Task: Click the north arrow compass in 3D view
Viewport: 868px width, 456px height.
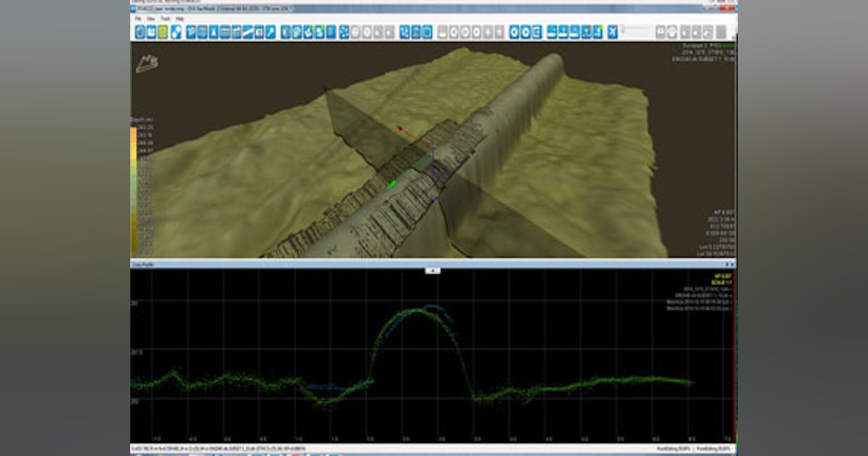Action: pos(147,63)
